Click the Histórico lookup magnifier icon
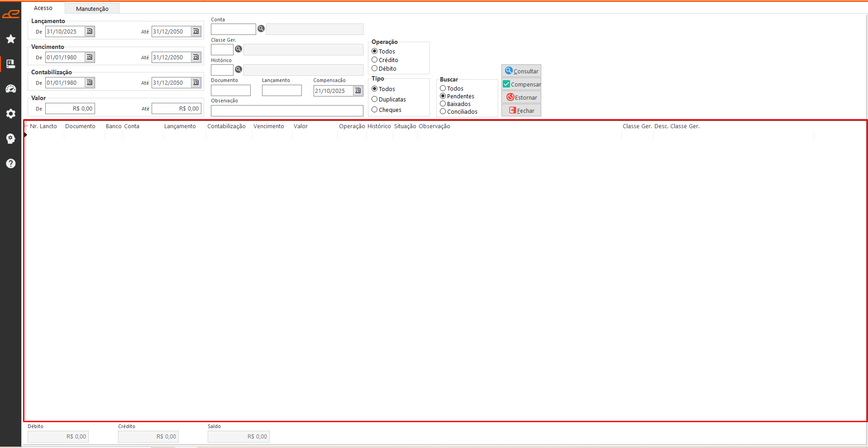Image resolution: width=868 pixels, height=448 pixels. [238, 69]
